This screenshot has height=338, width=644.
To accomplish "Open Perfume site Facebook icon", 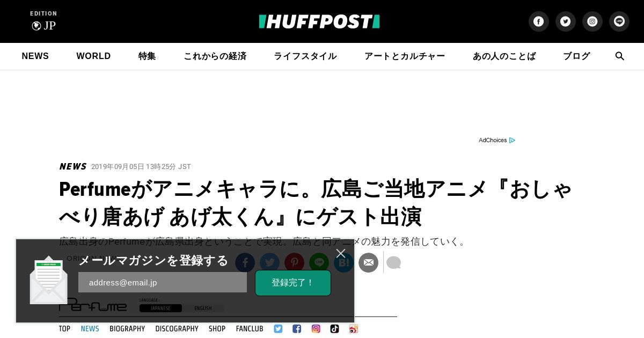I will pyautogui.click(x=297, y=329).
